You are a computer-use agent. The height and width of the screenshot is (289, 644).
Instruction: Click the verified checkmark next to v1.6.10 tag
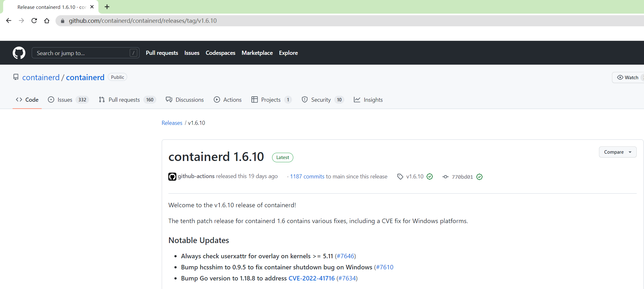[x=430, y=177]
